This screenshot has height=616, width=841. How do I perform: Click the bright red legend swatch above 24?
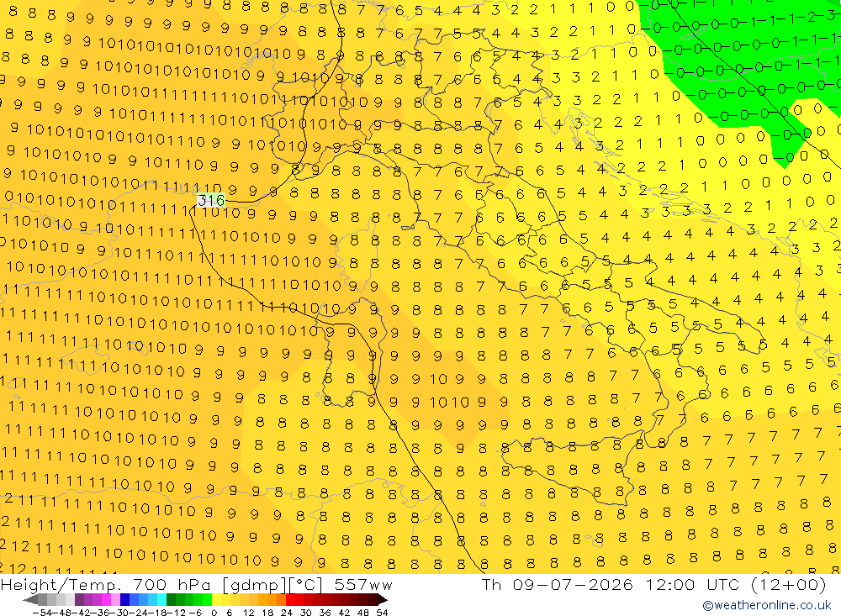point(290,600)
